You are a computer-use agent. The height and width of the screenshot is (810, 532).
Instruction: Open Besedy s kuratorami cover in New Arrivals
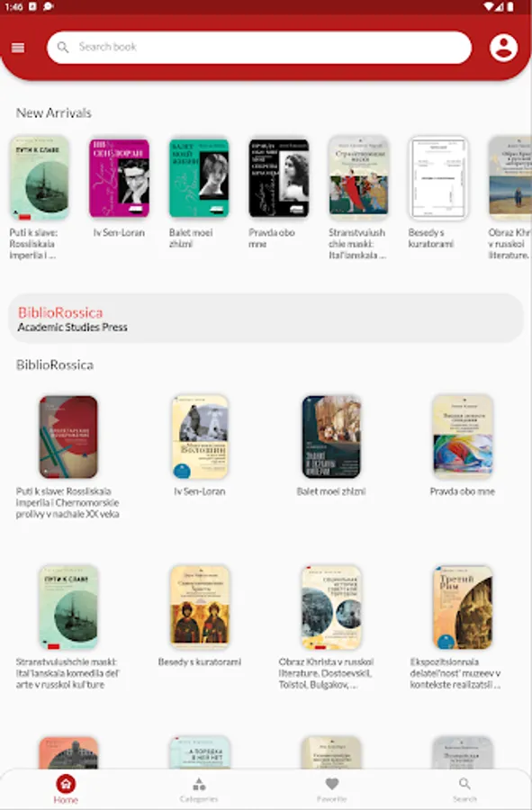point(438,177)
